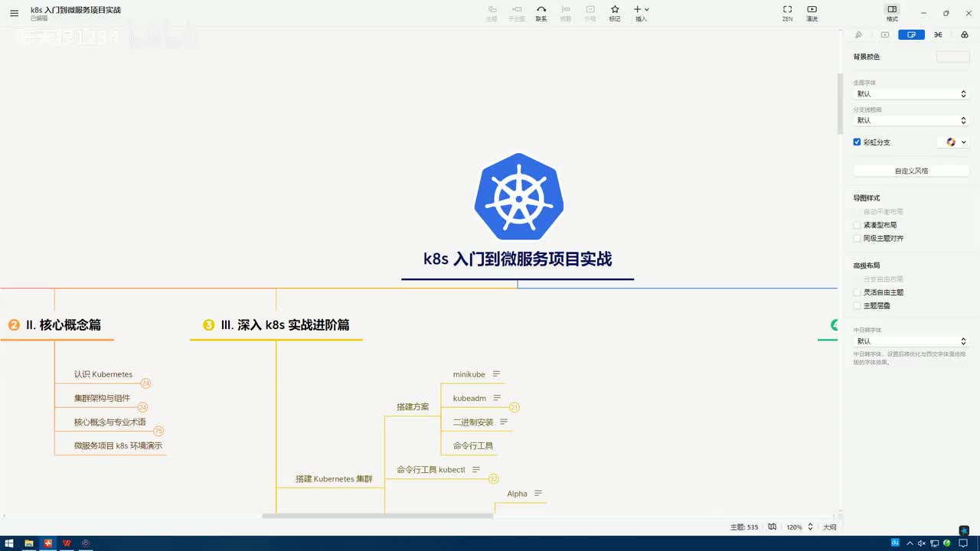Select the 集群架构与组件 subtopic
The width and height of the screenshot is (980, 551).
coord(102,398)
